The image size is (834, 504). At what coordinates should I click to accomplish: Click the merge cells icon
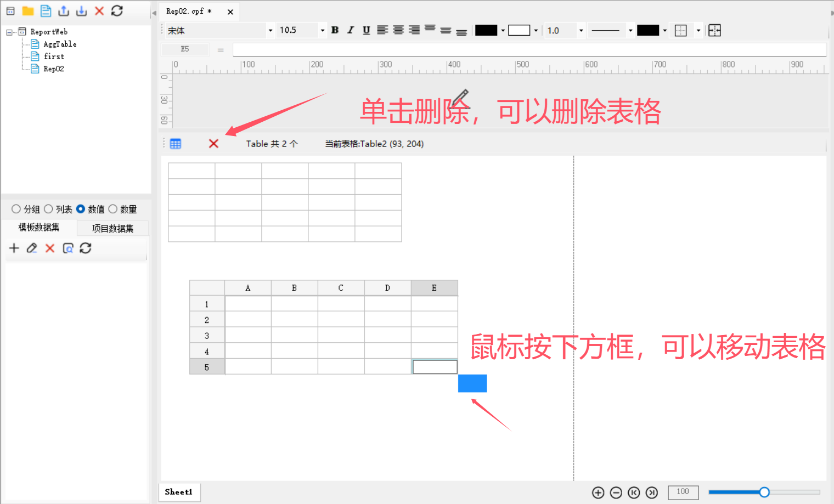(x=714, y=30)
